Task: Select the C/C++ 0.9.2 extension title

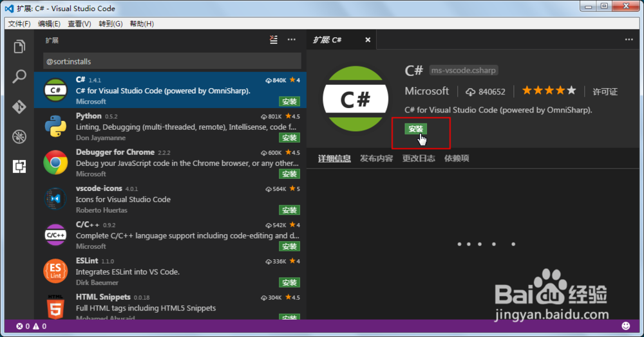Action: click(88, 224)
